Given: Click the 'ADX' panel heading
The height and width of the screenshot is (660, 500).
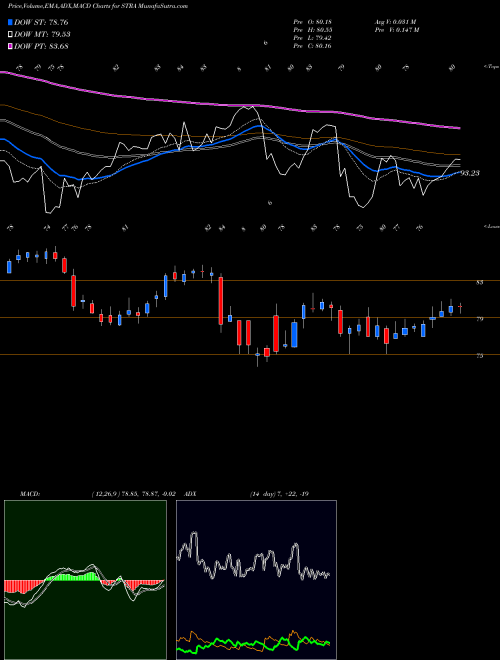Looking at the screenshot, I should [191, 494].
